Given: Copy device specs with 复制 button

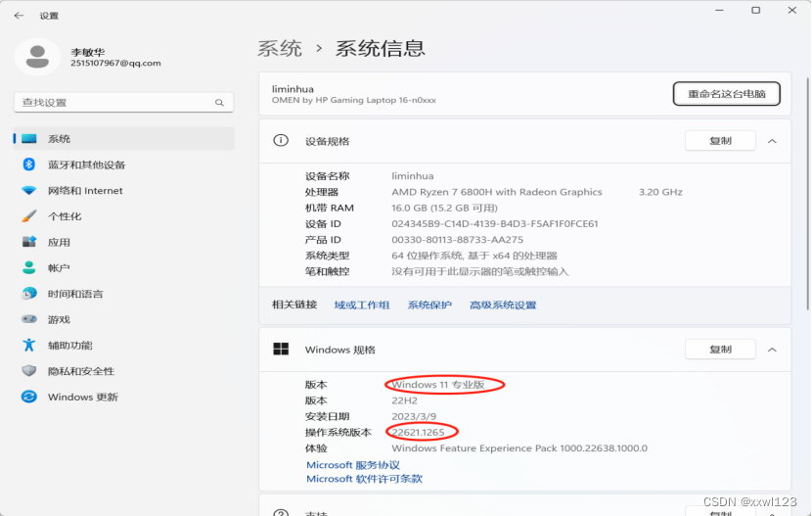Looking at the screenshot, I should coord(720,141).
